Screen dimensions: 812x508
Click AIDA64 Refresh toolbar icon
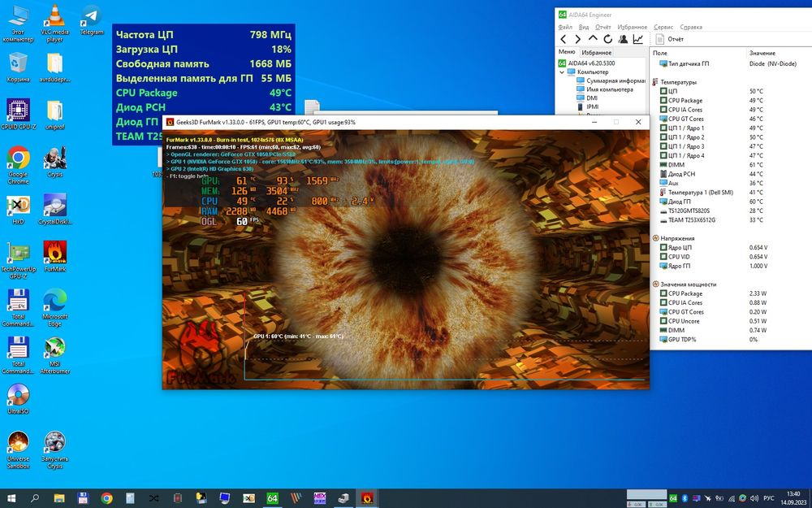[608, 39]
